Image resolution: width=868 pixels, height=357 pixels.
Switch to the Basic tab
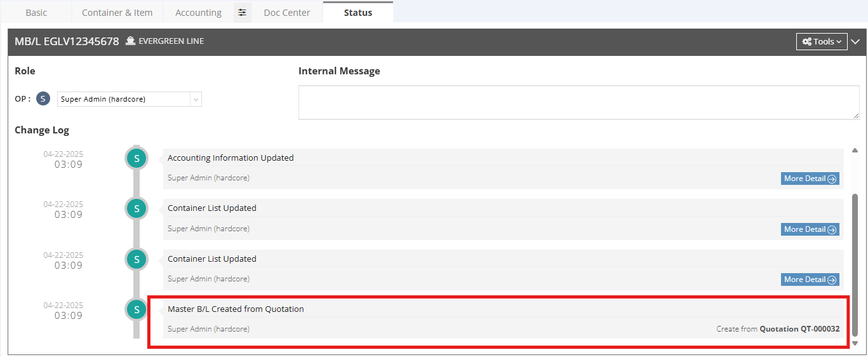tap(36, 13)
